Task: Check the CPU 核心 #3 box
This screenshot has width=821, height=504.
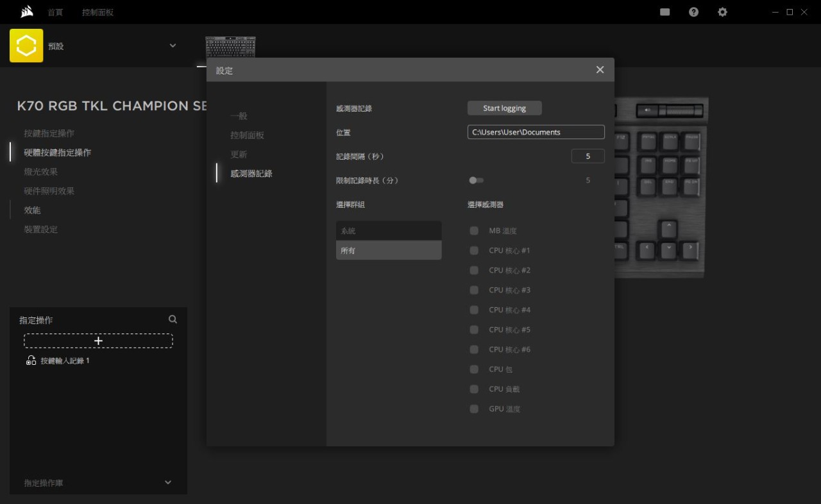Action: coord(474,290)
